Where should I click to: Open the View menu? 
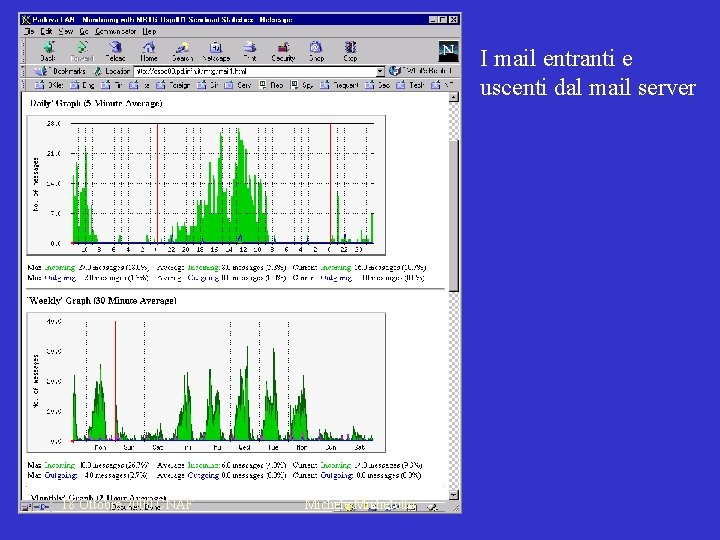point(66,31)
